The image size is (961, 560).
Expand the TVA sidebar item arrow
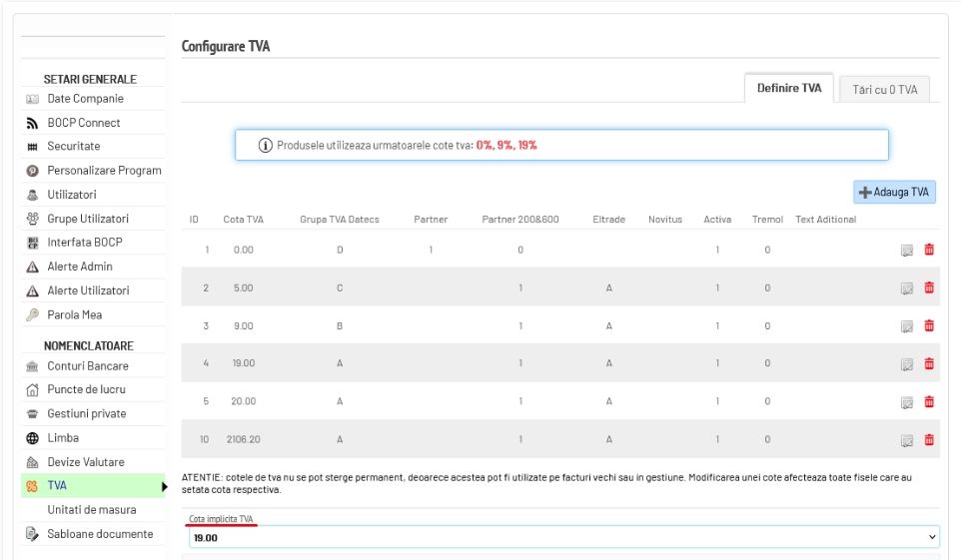165,486
